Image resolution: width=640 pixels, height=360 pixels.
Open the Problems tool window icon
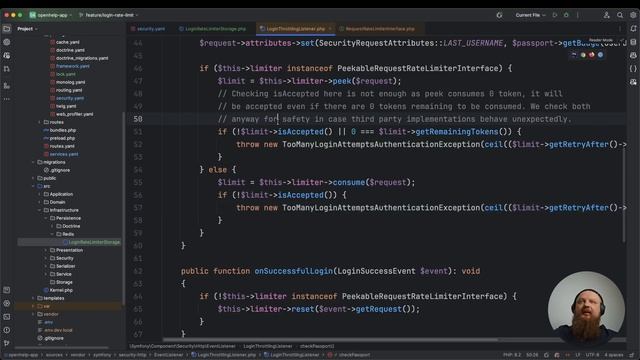coord(7,330)
